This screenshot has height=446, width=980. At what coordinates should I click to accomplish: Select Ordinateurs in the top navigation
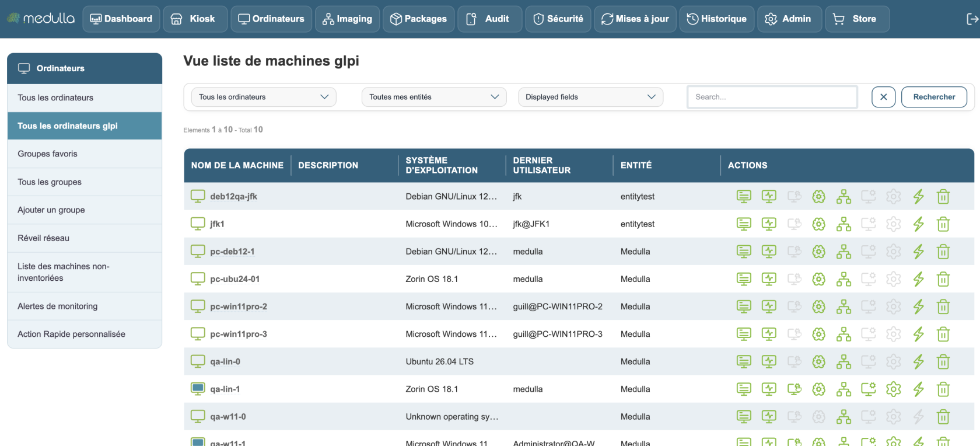click(x=271, y=19)
